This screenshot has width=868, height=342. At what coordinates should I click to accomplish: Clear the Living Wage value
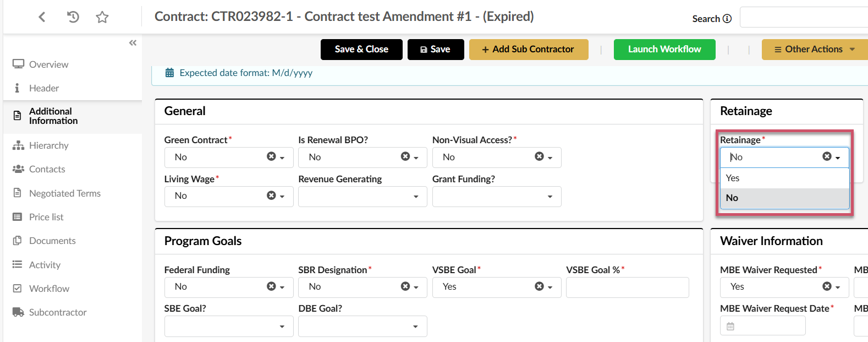[271, 195]
